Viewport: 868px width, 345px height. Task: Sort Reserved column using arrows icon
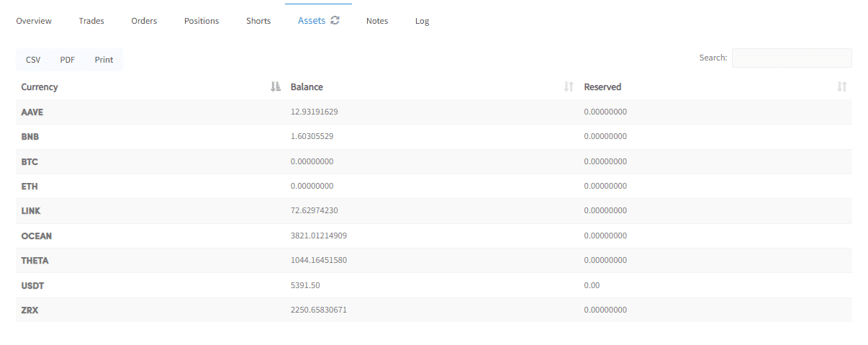pos(842,87)
